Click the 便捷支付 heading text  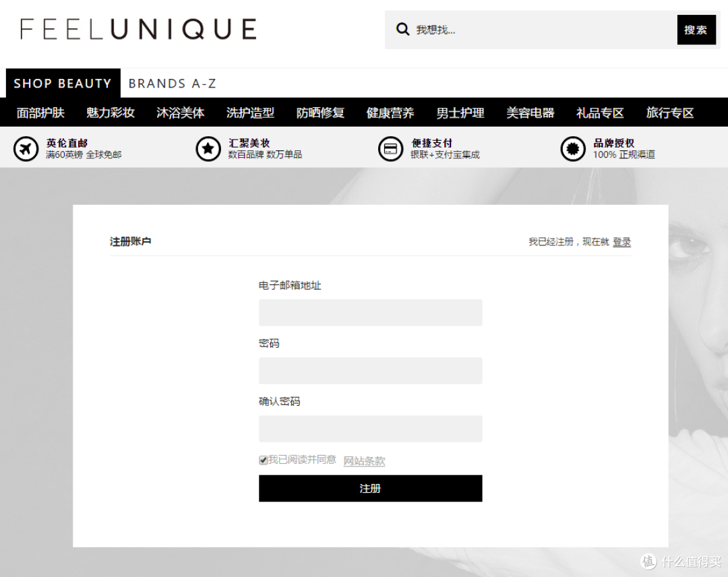pyautogui.click(x=432, y=143)
